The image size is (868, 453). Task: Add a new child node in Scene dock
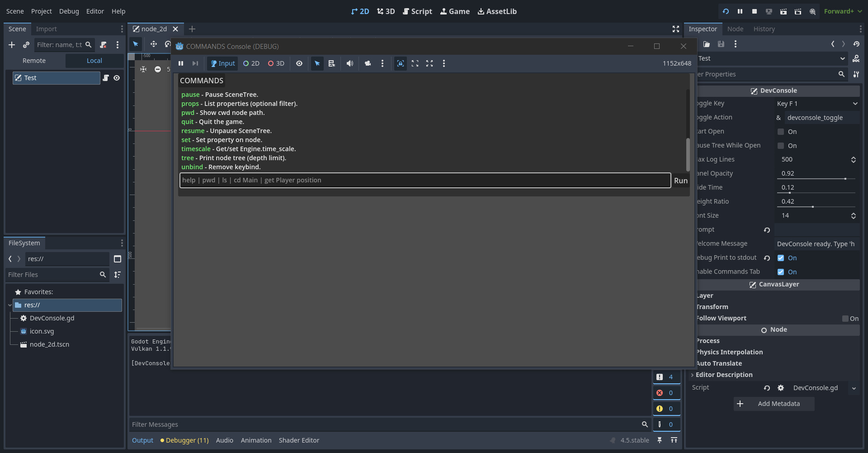click(x=12, y=45)
